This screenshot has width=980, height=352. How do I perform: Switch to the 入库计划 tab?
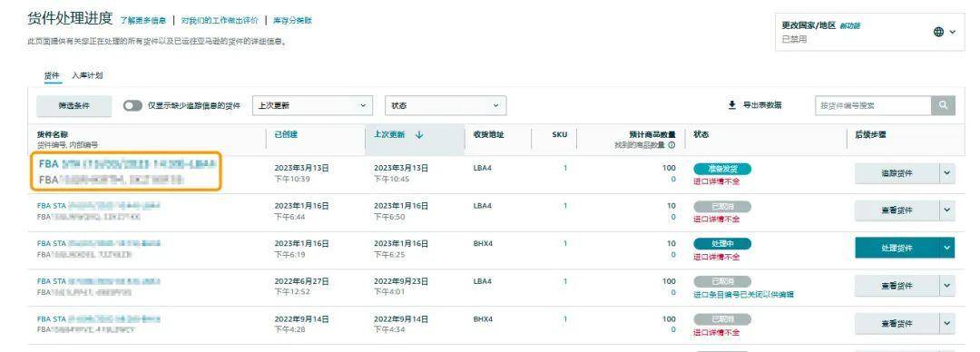point(87,75)
